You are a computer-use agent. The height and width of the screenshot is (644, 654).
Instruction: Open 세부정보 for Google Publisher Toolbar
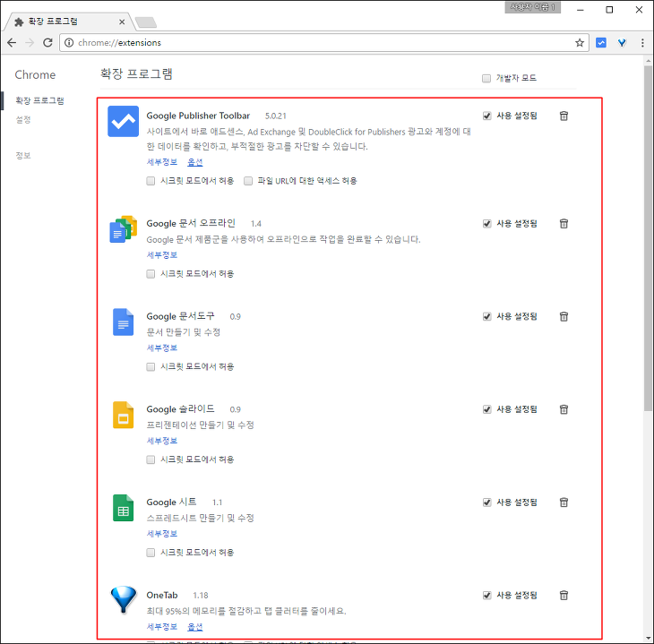click(162, 162)
